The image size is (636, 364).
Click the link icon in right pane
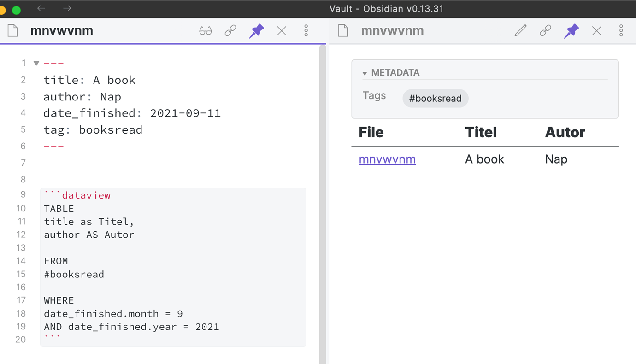[x=545, y=31]
